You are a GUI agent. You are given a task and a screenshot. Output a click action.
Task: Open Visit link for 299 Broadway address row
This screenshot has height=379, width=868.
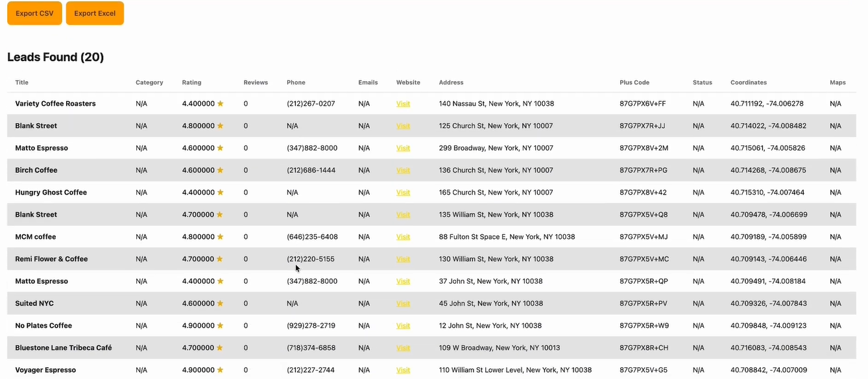(x=403, y=148)
